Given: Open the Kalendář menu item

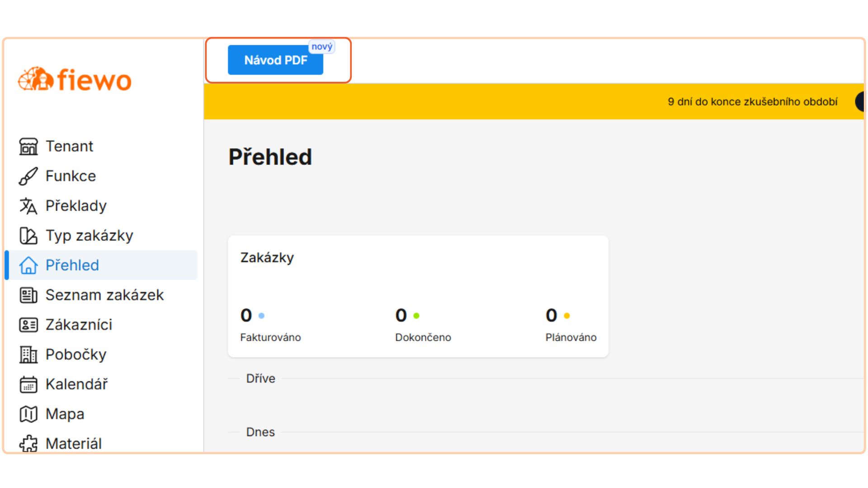Looking at the screenshot, I should [77, 385].
